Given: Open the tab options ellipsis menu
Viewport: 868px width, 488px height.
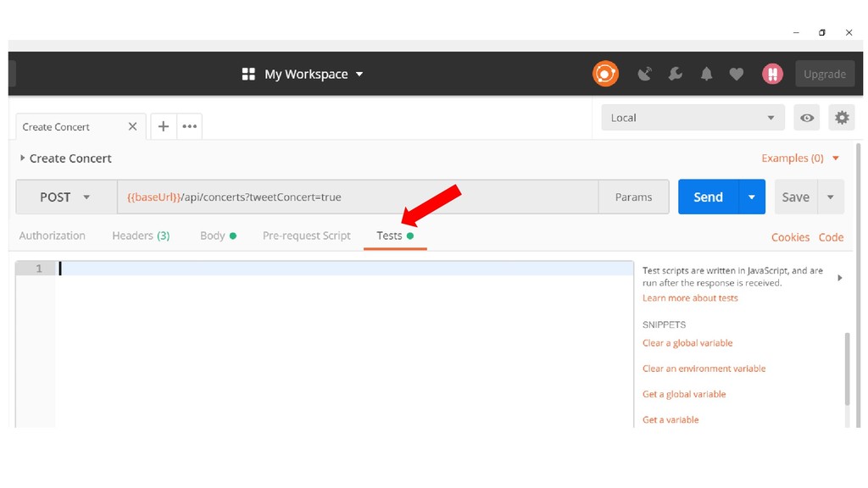Looking at the screenshot, I should pyautogui.click(x=189, y=126).
